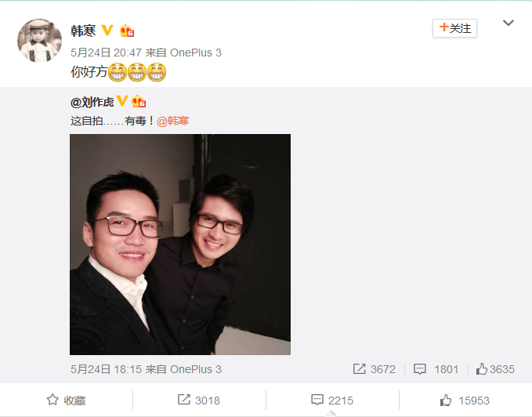The width and height of the screenshot is (532, 417).
Task: Like the post showing 15953
Action: 465,401
